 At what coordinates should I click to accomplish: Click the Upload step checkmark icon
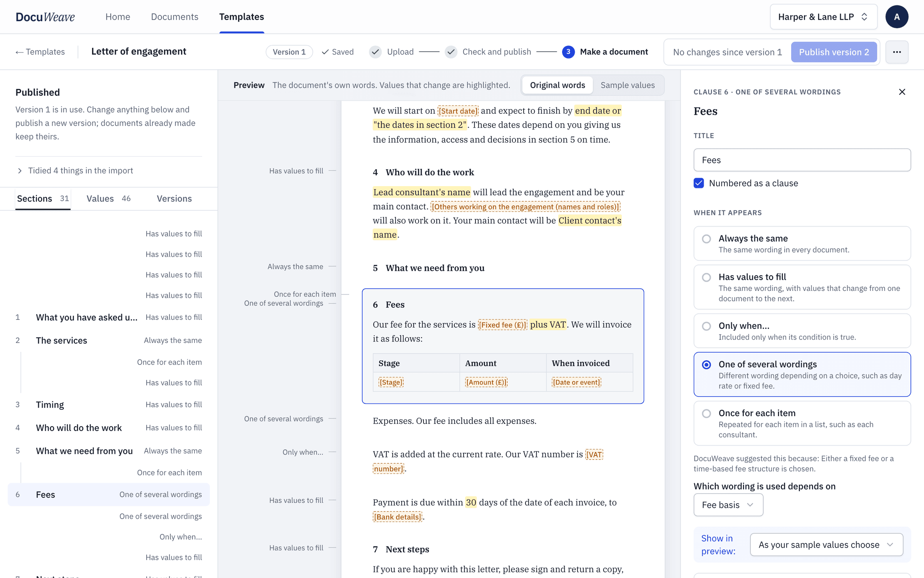pyautogui.click(x=375, y=52)
